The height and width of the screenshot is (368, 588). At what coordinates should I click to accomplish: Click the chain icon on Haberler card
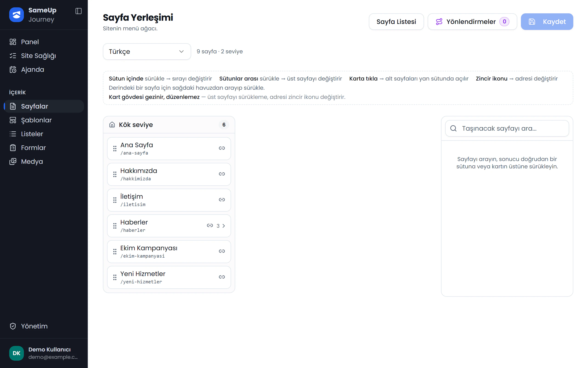210,225
